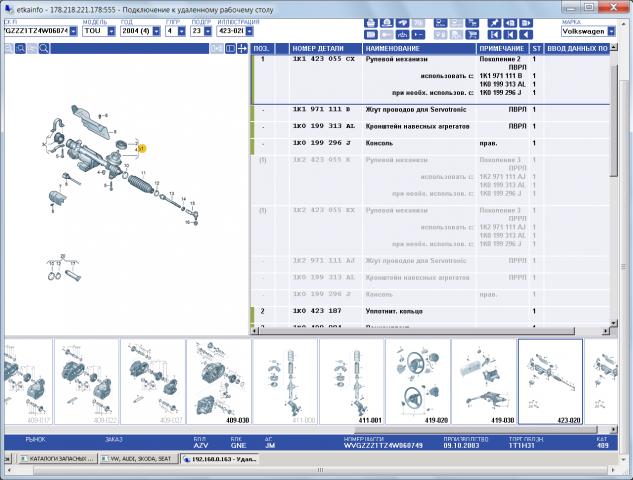This screenshot has width=633, height=480.
Task: Click the Поколение 2 remark text
Action: click(x=500, y=59)
